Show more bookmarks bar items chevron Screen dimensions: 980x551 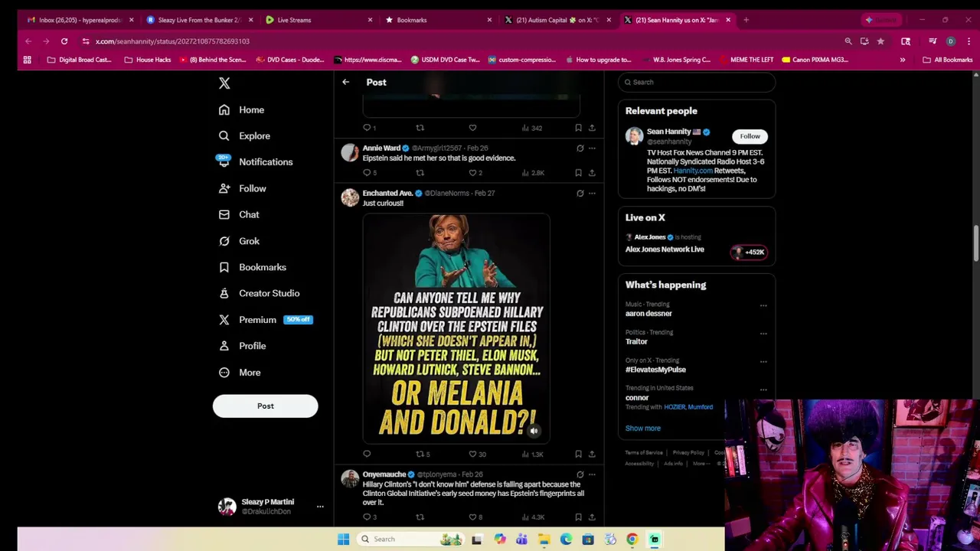point(903,60)
